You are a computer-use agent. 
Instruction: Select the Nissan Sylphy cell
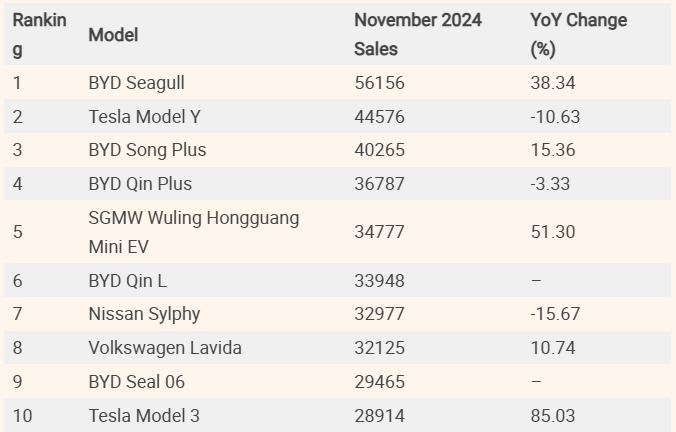click(x=144, y=314)
